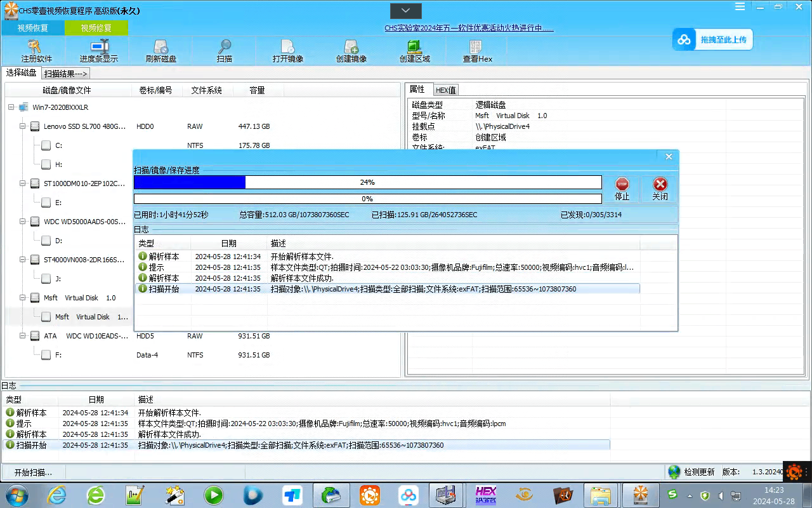Screen dimensions: 812x508
Task: Click the 已用时 elapsed time text
Action: [x=171, y=215]
